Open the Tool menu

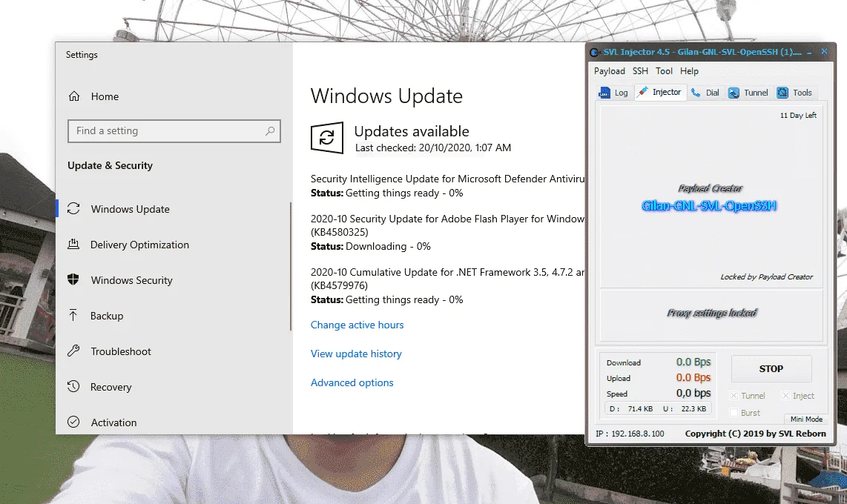click(664, 71)
